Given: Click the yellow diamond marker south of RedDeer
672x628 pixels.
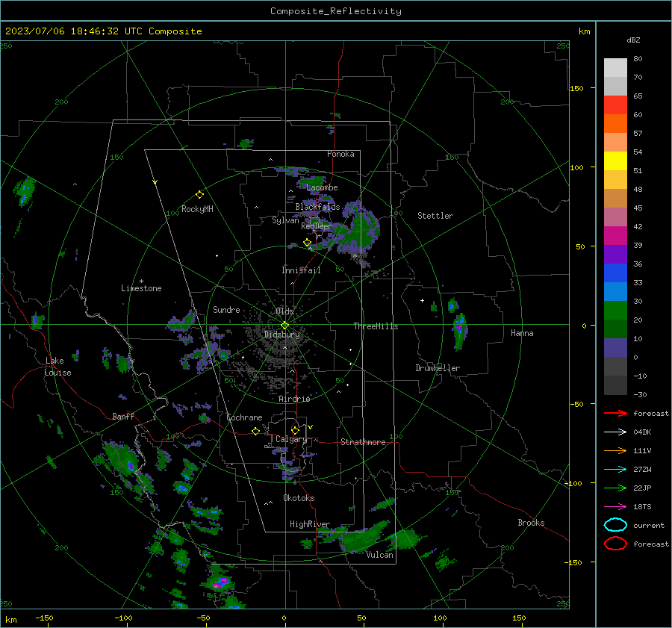Looking at the screenshot, I should click(308, 243).
